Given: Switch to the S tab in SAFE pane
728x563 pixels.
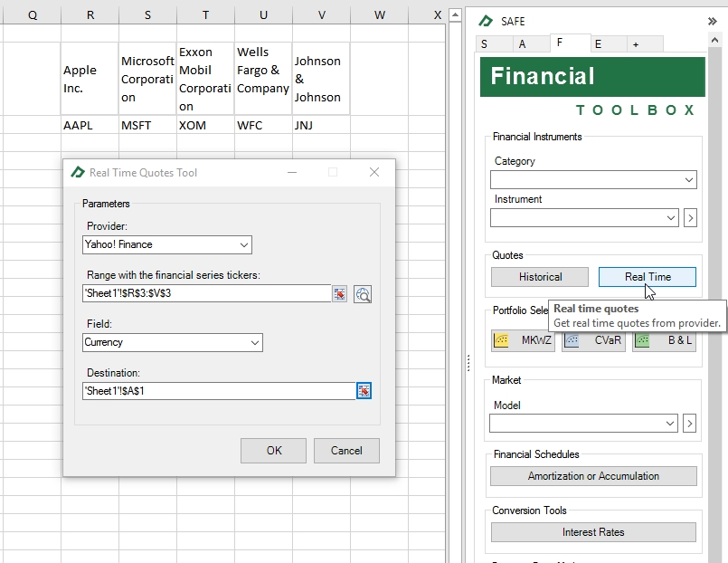Looking at the screenshot, I should click(485, 44).
